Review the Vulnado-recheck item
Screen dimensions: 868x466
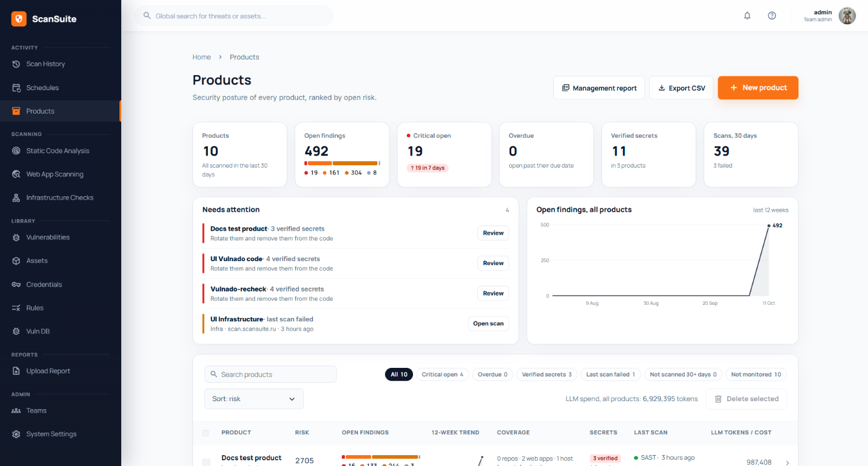[x=493, y=293]
